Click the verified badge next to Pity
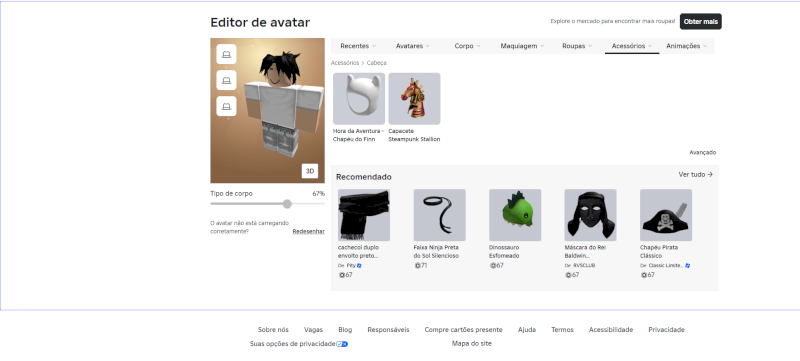 [359, 266]
